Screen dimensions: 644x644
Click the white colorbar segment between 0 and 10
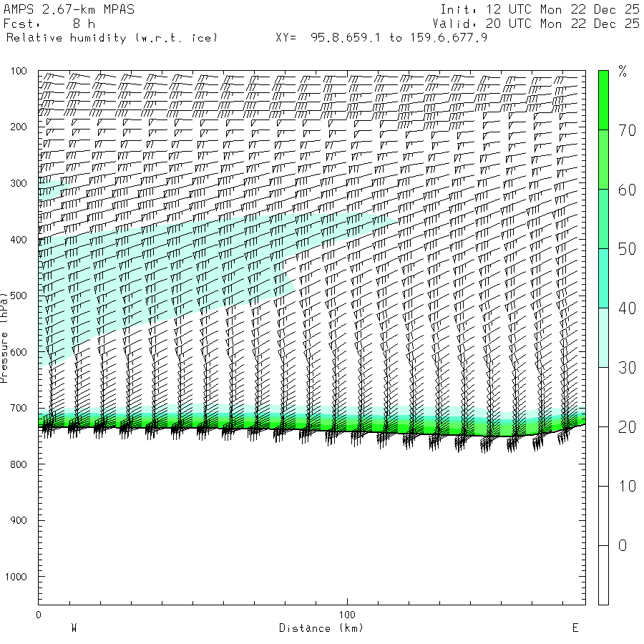pyautogui.click(x=603, y=516)
